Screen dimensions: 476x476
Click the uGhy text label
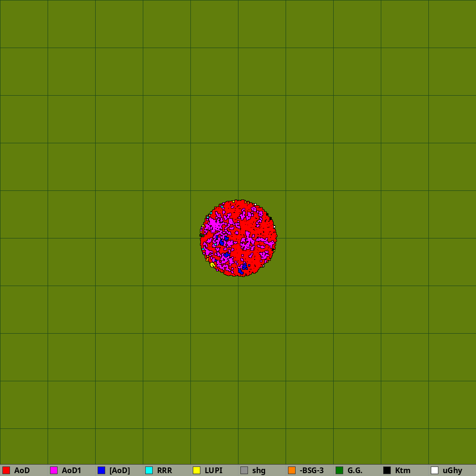pyautogui.click(x=452, y=470)
